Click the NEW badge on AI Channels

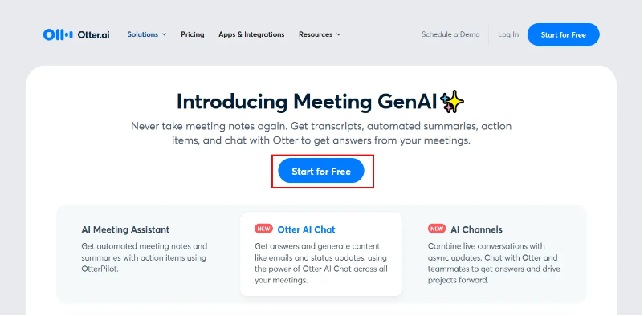(437, 229)
